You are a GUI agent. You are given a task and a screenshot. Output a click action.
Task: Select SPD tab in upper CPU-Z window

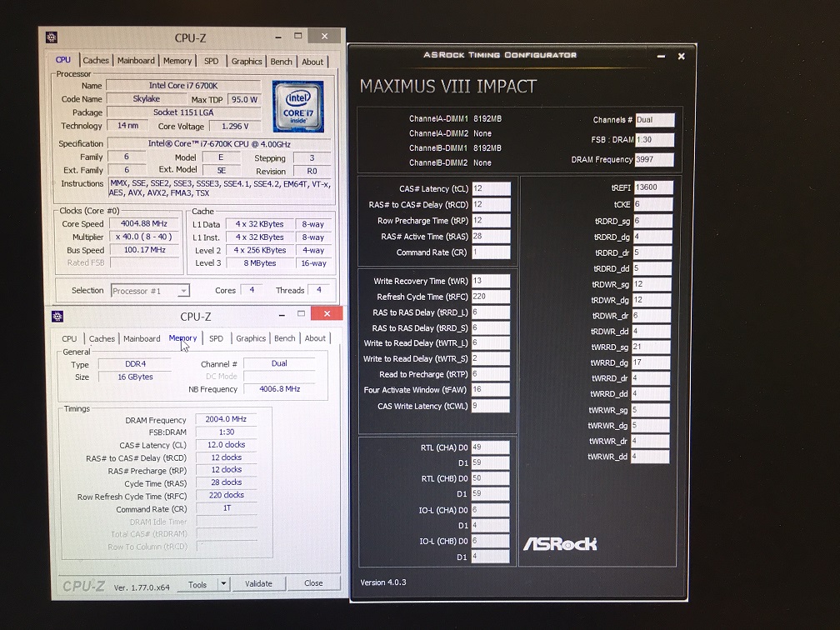pos(211,61)
